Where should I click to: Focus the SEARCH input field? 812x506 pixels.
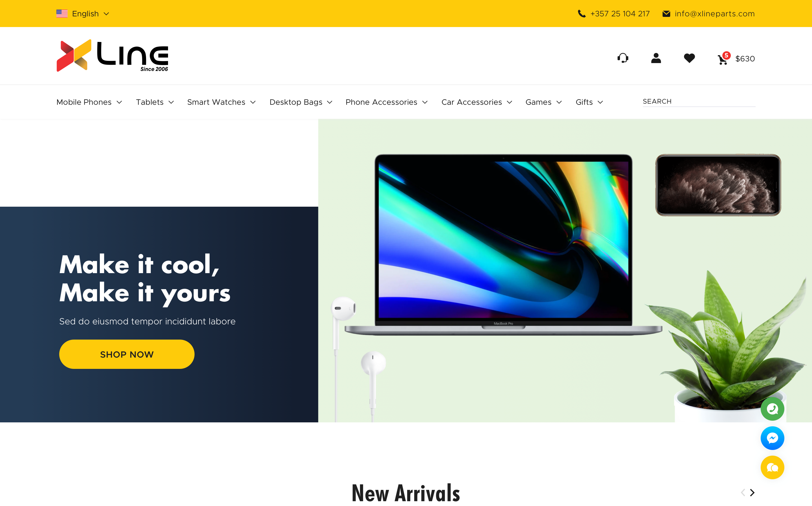coord(699,101)
